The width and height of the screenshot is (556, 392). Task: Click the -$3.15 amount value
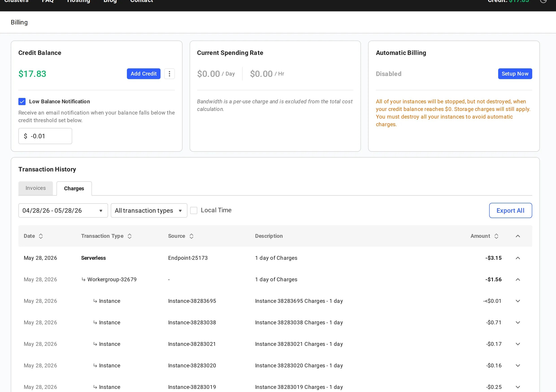[x=493, y=258]
